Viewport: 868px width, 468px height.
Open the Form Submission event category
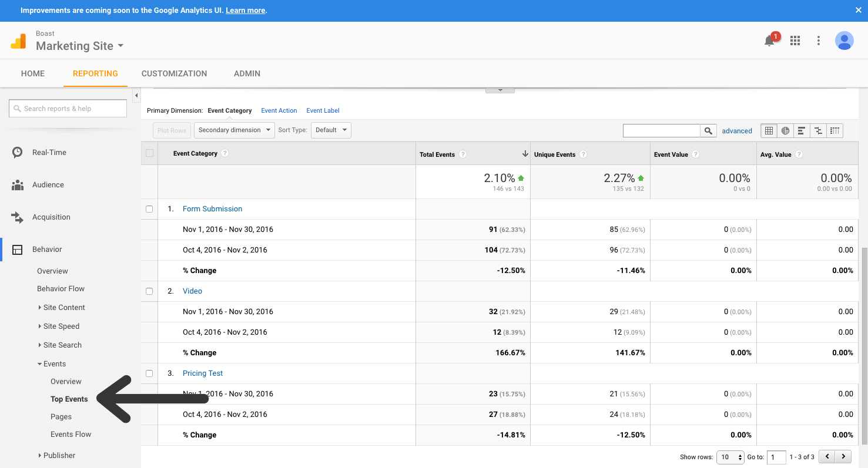pyautogui.click(x=212, y=209)
